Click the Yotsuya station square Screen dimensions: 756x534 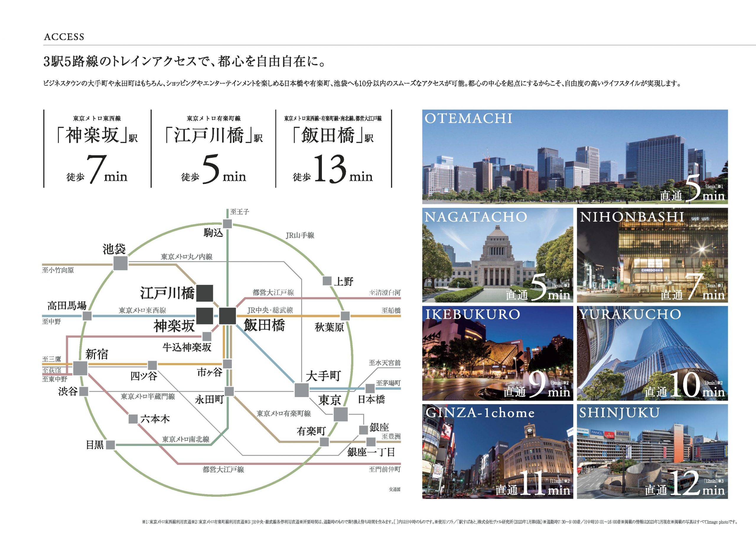[152, 365]
